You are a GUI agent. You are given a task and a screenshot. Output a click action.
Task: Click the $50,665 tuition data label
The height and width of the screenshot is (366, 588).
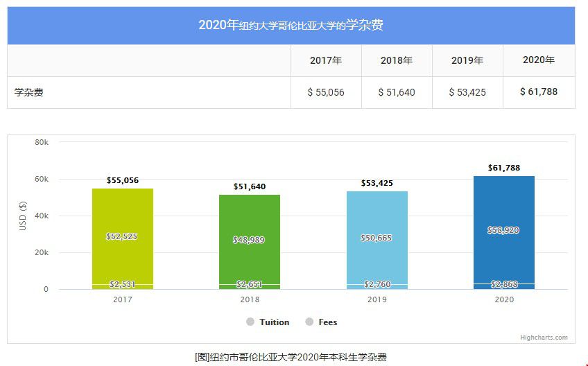pos(376,238)
